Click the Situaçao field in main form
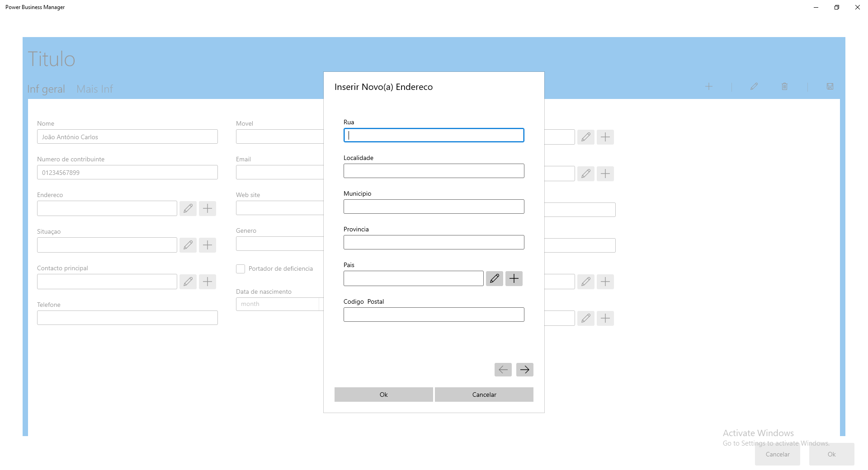The height and width of the screenshot is (470, 868). (x=107, y=245)
